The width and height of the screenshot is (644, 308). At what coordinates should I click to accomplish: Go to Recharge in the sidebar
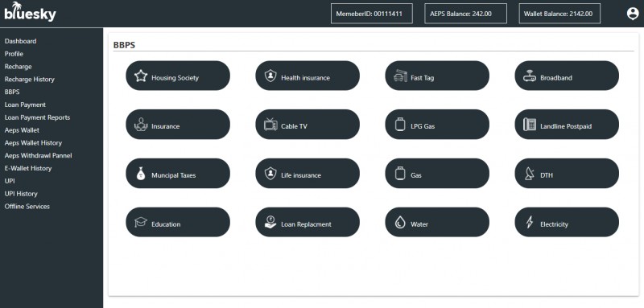coord(18,67)
